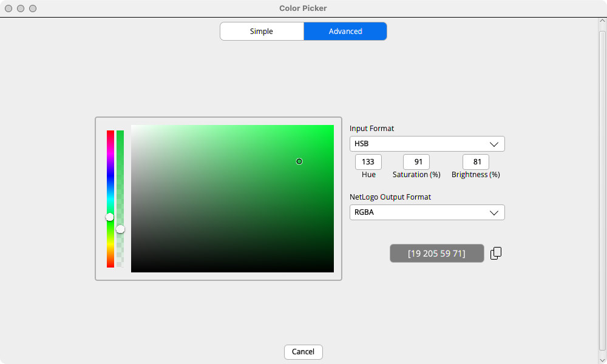Open the Input Format HSB dropdown
Screen dimensions: 607x364
427,144
